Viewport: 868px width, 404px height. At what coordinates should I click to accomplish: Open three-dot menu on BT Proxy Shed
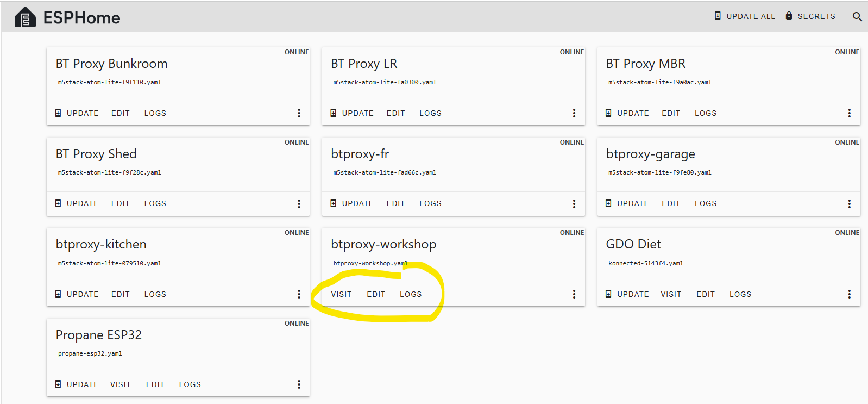point(299,204)
